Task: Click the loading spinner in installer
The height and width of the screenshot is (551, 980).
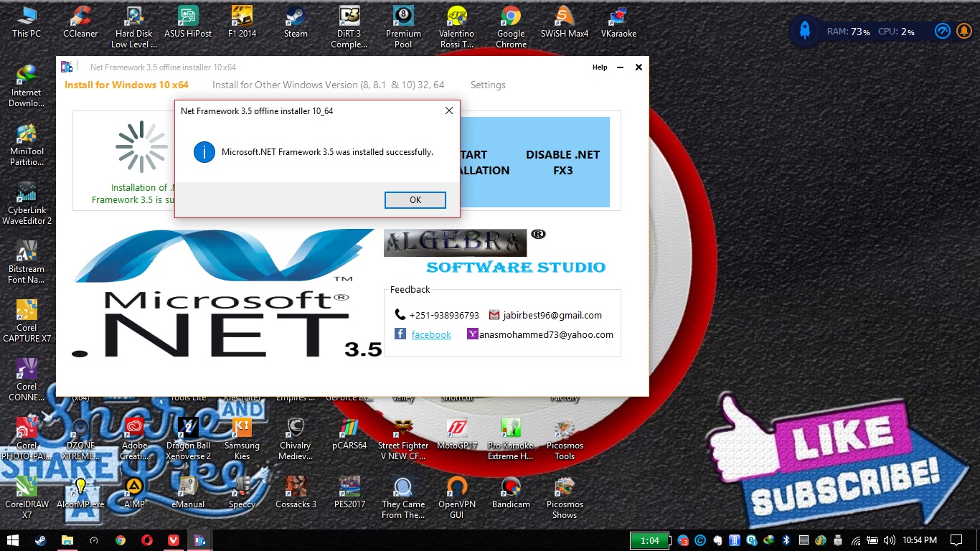Action: click(142, 147)
